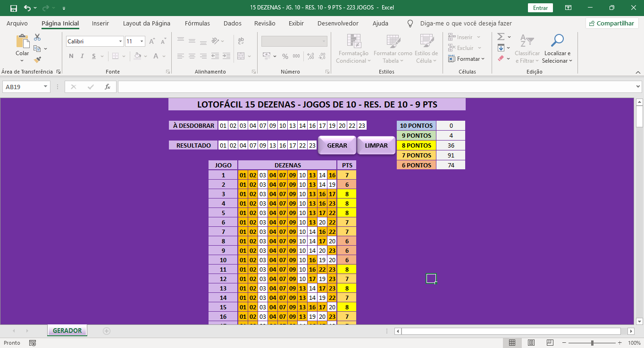Click the Colar paste clipboard icon

[22, 41]
